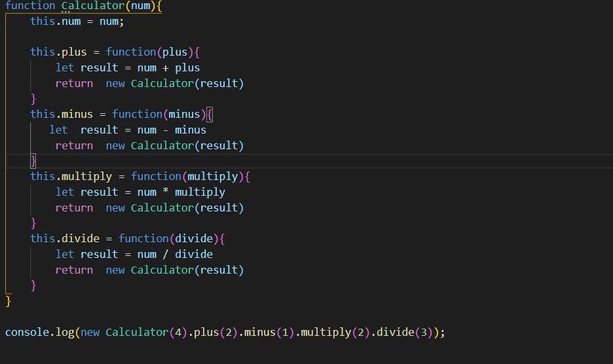Click 'num / divide' expression
613x364 pixels.
coord(175,255)
